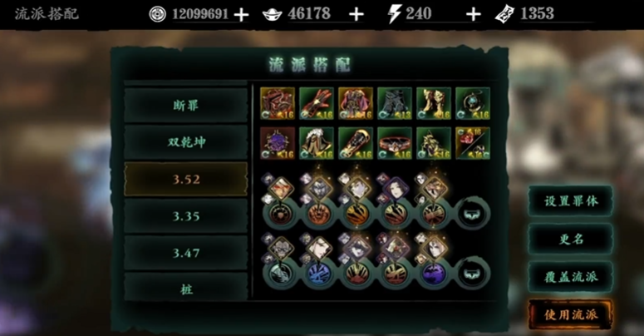Rename build with 更名 button

[x=571, y=239]
